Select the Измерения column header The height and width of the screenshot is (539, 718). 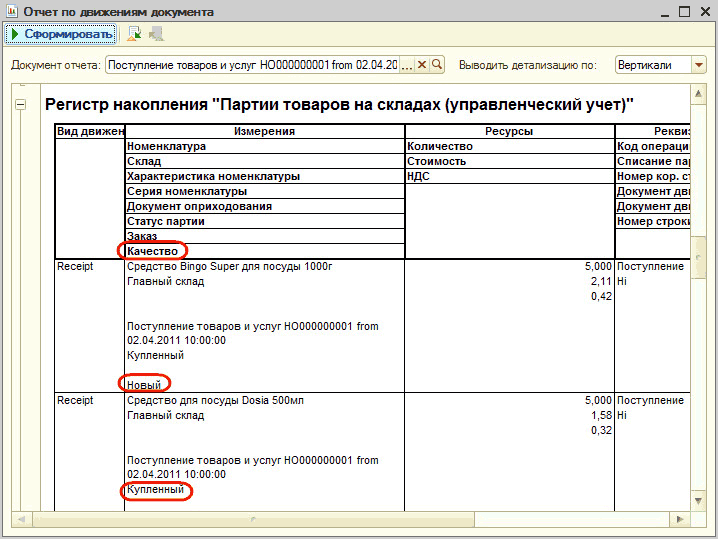(x=265, y=131)
